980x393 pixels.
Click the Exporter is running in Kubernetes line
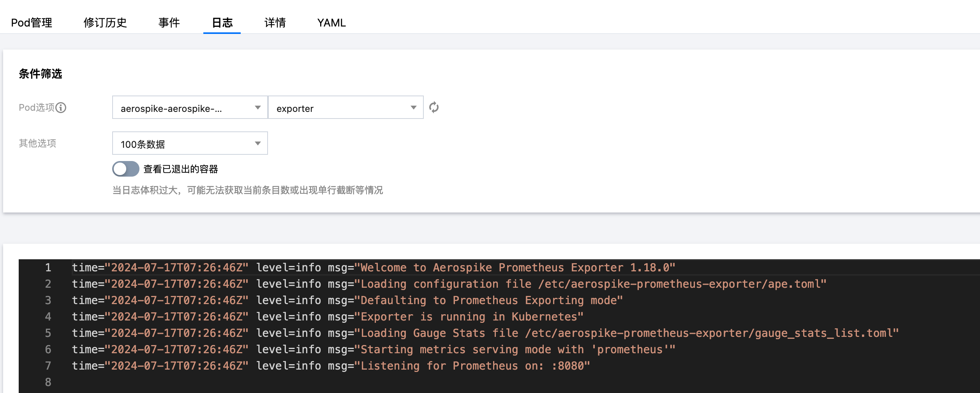pos(327,317)
